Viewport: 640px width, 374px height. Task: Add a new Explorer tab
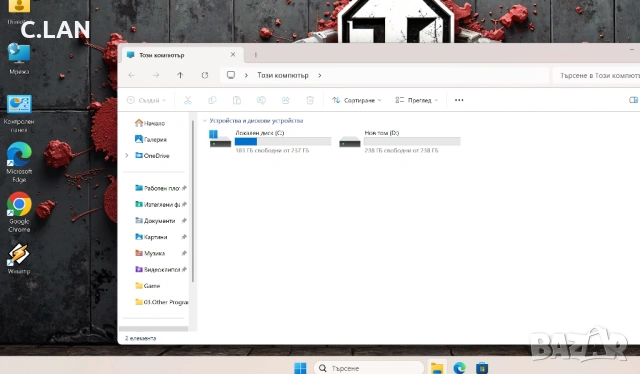(x=256, y=55)
